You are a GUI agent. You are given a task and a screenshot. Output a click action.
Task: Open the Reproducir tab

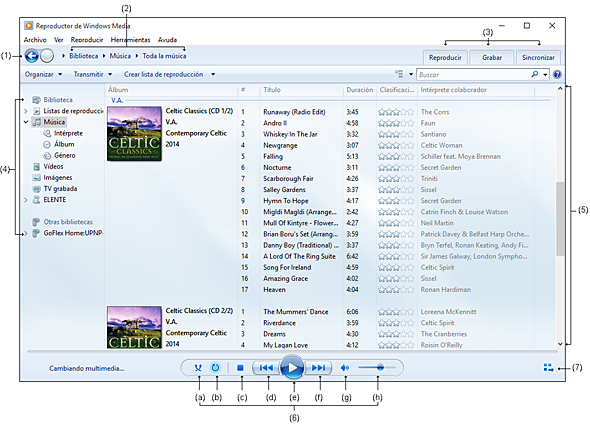[445, 58]
